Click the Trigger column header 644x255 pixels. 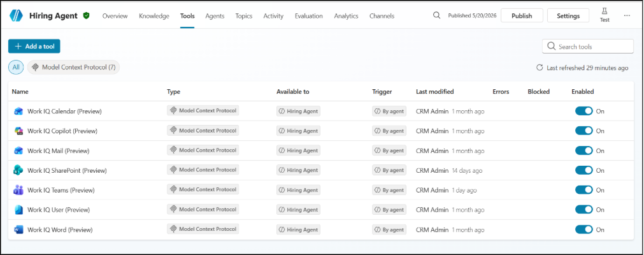(x=382, y=92)
